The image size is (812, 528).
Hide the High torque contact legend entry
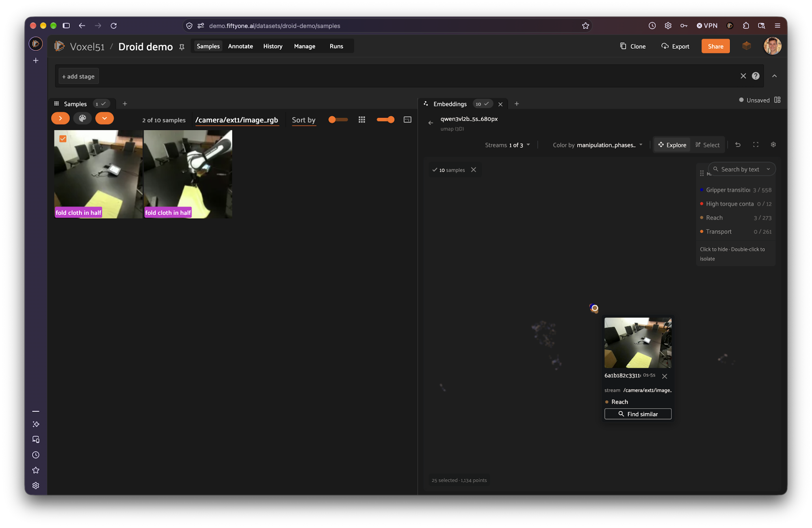(x=736, y=204)
